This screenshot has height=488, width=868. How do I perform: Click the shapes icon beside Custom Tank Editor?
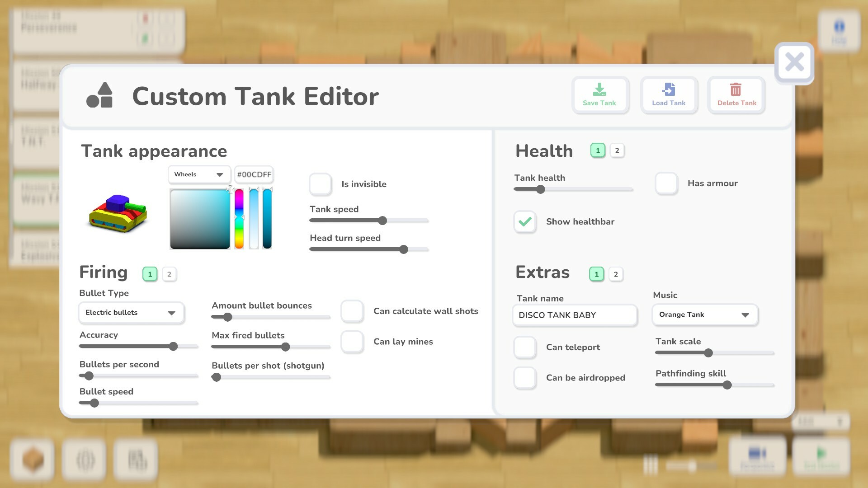[99, 95]
